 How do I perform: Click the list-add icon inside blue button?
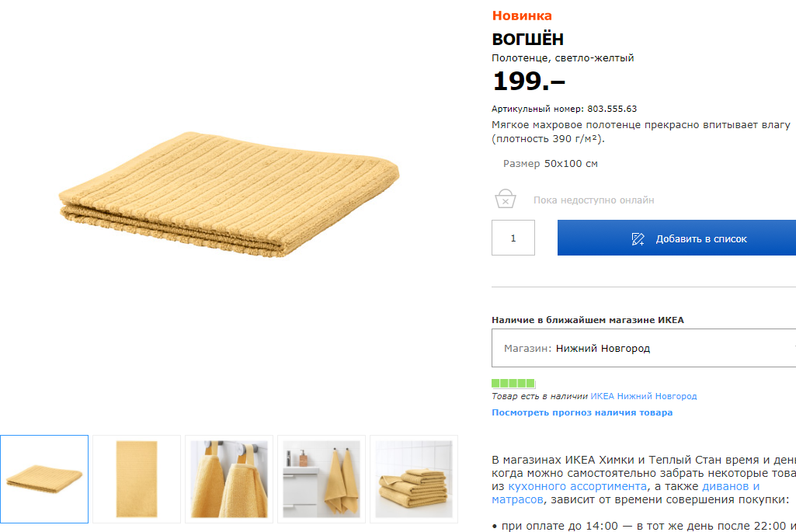(638, 238)
